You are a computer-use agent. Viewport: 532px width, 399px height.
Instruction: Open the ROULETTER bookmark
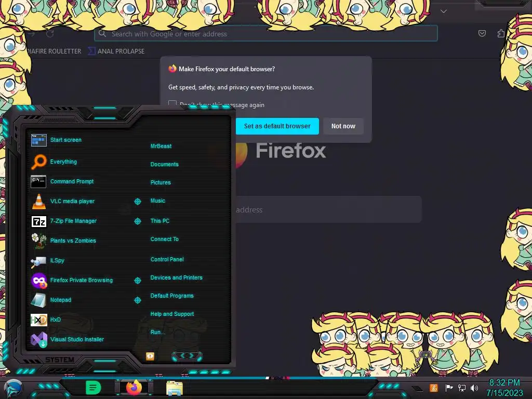pos(54,51)
